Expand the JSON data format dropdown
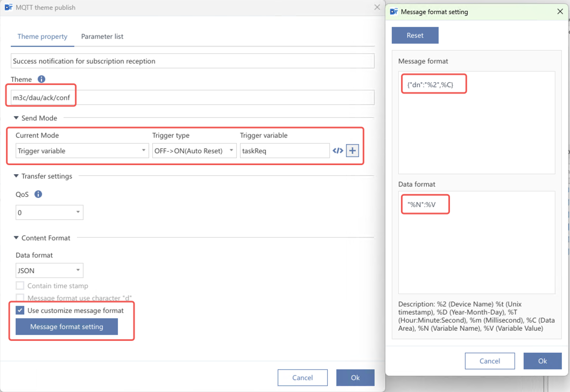The image size is (570, 392). click(x=50, y=270)
